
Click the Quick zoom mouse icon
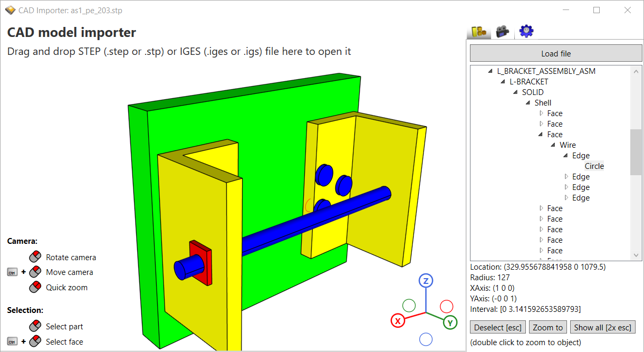pos(34,287)
